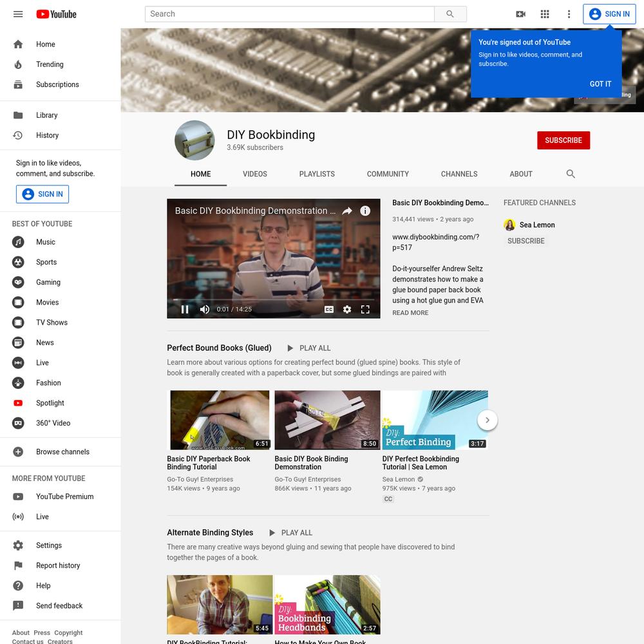
Task: Play all Alternate Binding Styles videos
Action: click(291, 533)
